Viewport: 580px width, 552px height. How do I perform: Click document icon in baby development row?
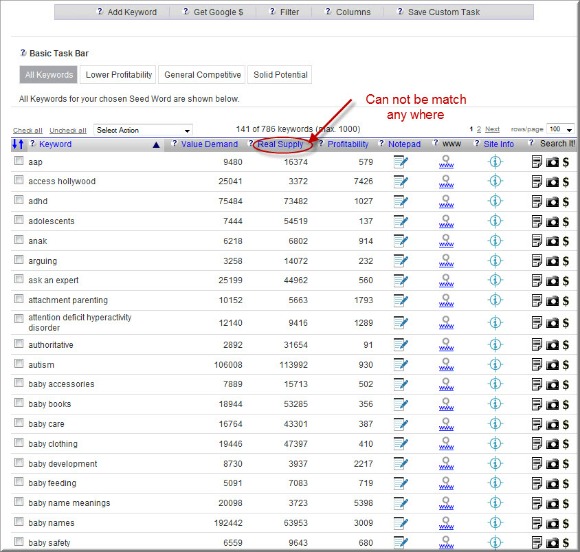tap(536, 464)
